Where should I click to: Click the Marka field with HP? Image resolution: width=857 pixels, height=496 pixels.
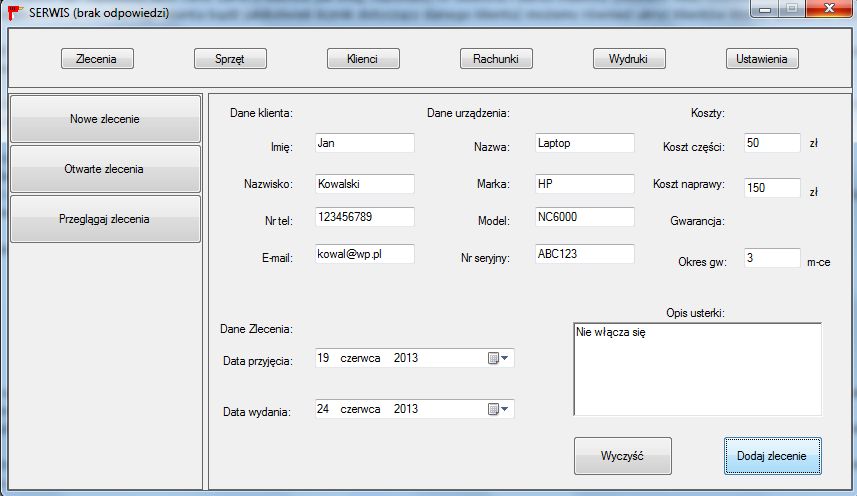click(x=585, y=184)
